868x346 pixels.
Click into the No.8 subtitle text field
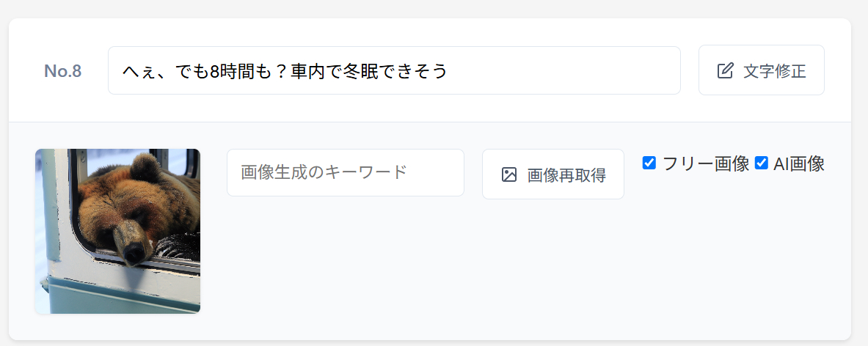(394, 70)
